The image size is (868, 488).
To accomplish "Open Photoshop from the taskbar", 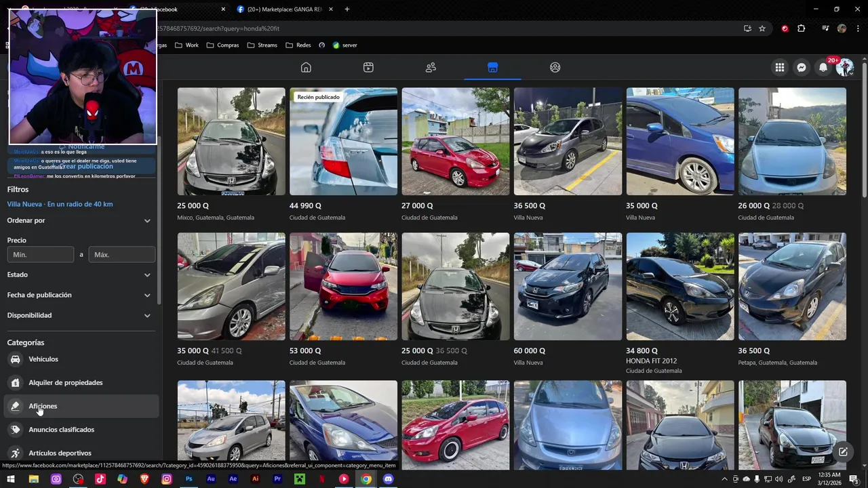I will (x=189, y=479).
